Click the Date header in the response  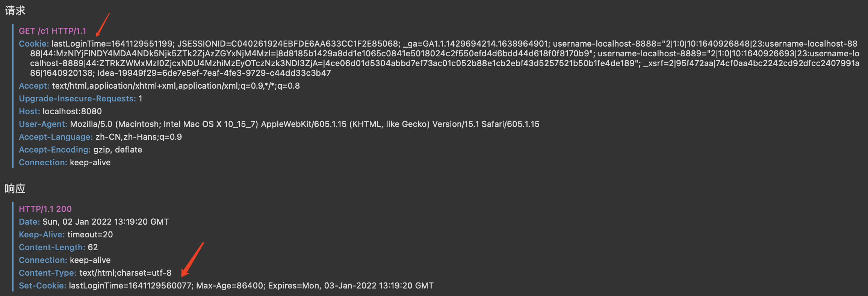coord(29,222)
